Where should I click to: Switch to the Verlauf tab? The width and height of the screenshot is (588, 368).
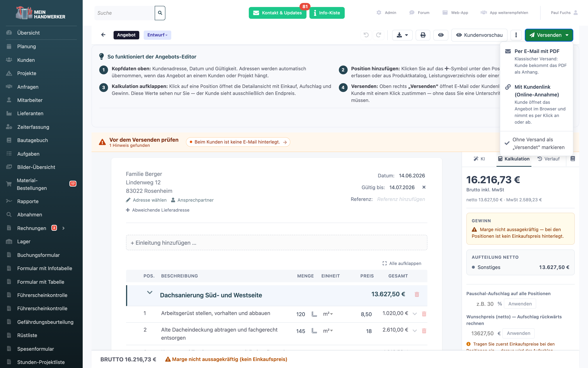coord(548,159)
